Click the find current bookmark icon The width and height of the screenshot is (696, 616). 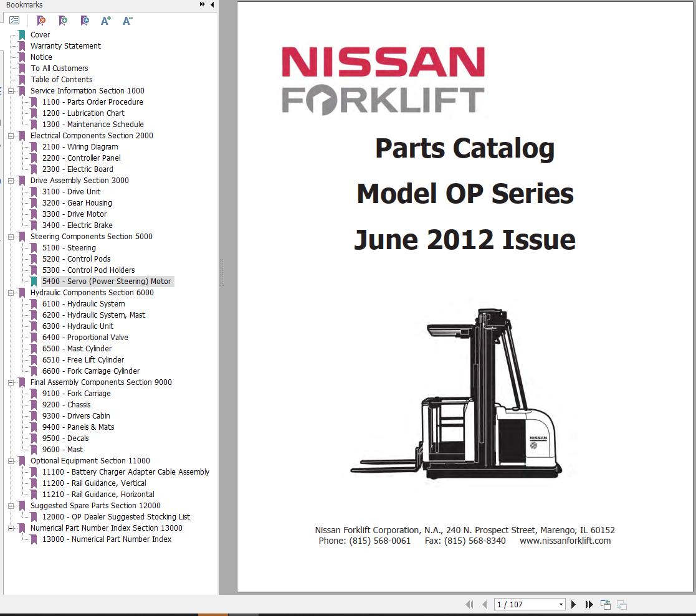(x=84, y=21)
